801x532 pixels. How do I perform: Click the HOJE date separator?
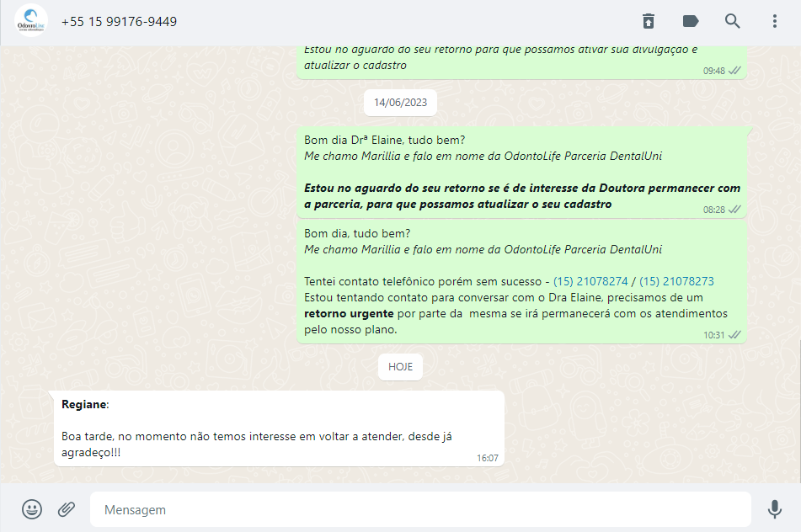point(401,366)
